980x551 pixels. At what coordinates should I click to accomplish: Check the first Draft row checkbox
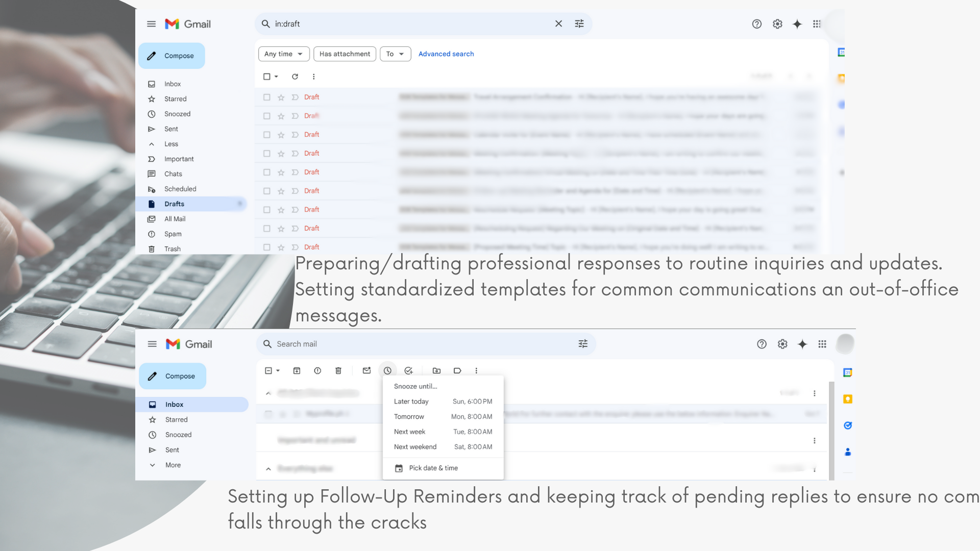click(266, 97)
